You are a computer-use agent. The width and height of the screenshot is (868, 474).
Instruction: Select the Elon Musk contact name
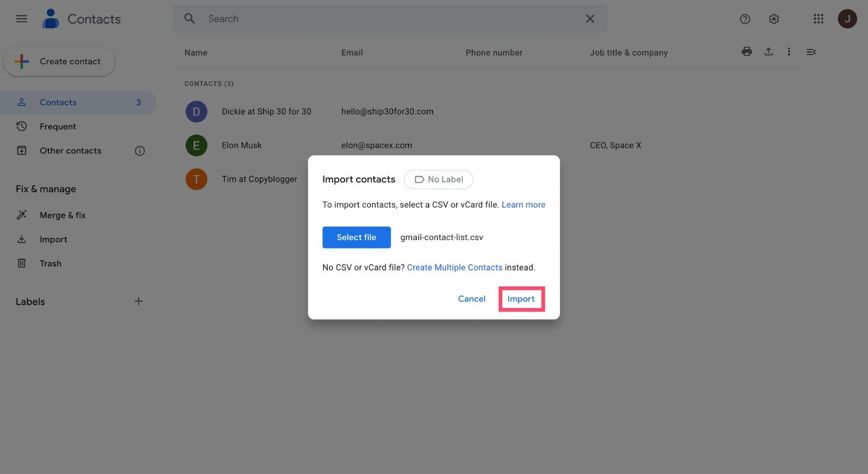point(242,145)
